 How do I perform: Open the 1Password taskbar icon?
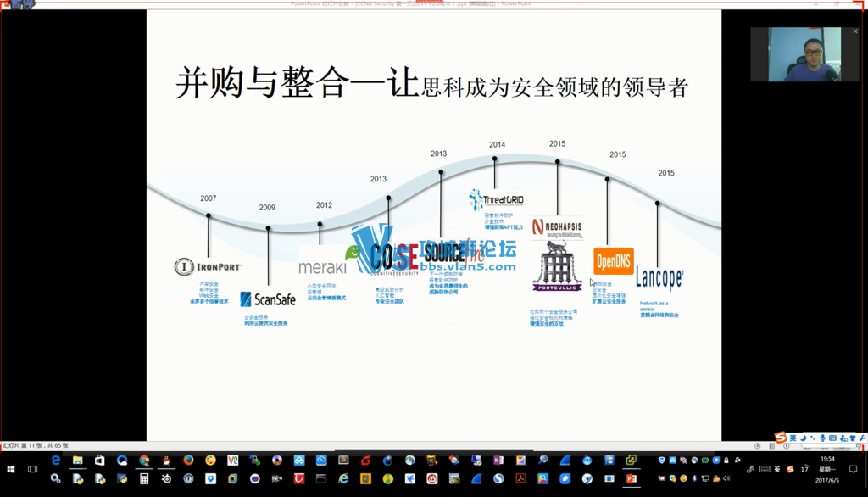coord(188,478)
